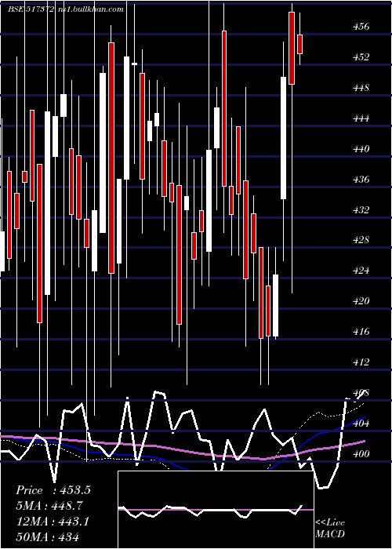Select the 440 price axis label

tap(361, 149)
